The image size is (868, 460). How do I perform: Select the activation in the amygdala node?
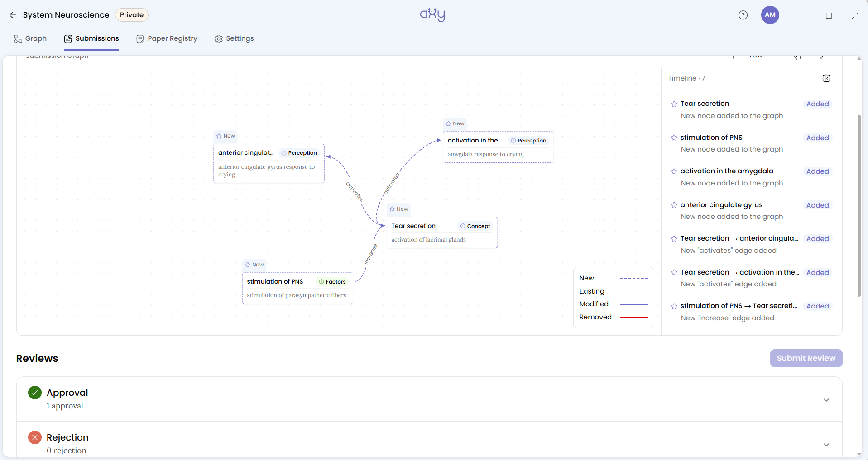(x=498, y=147)
